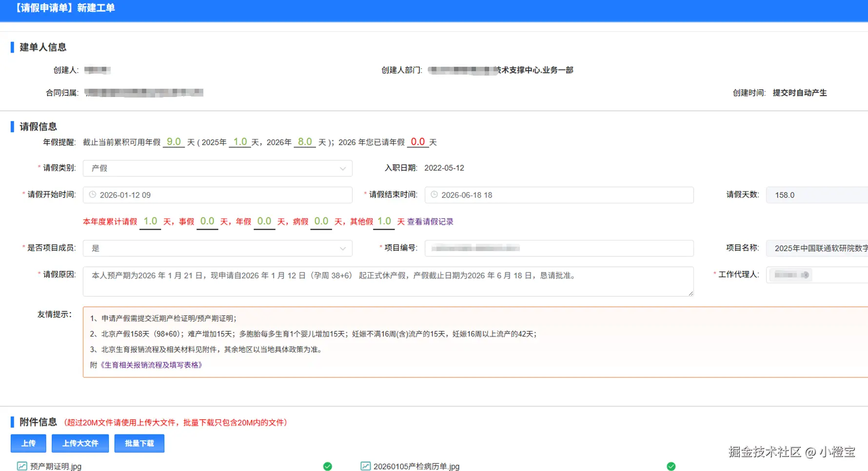
Task: Click the image icon beside 预产期证明.jpg
Action: [x=21, y=466]
